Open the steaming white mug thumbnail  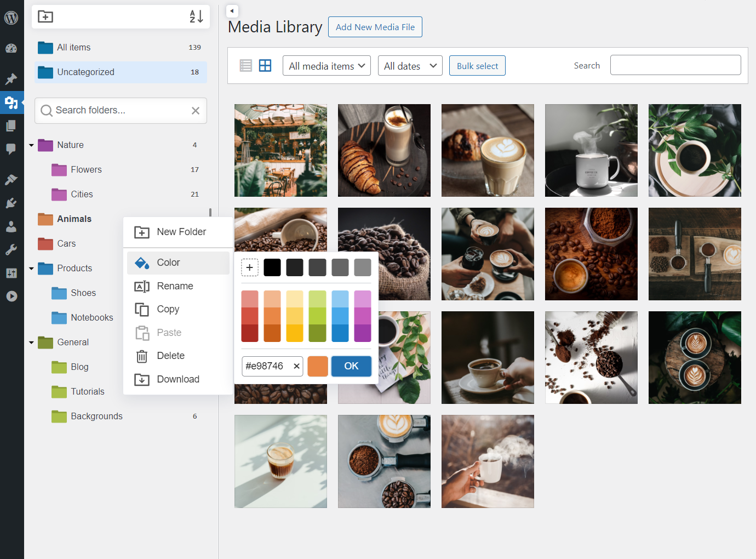tap(591, 151)
